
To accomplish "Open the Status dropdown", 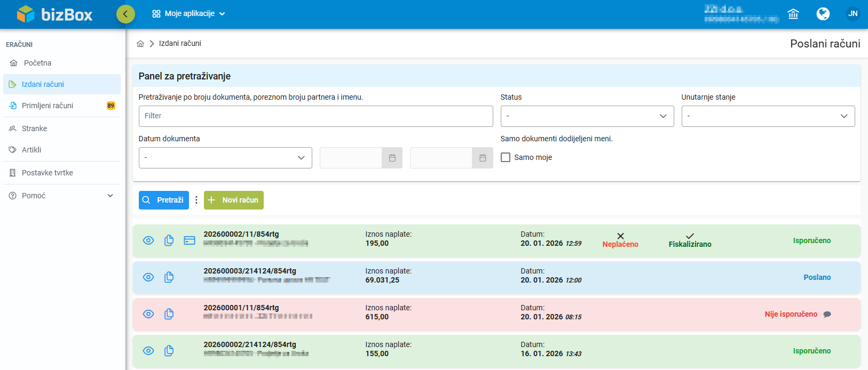I will [587, 116].
